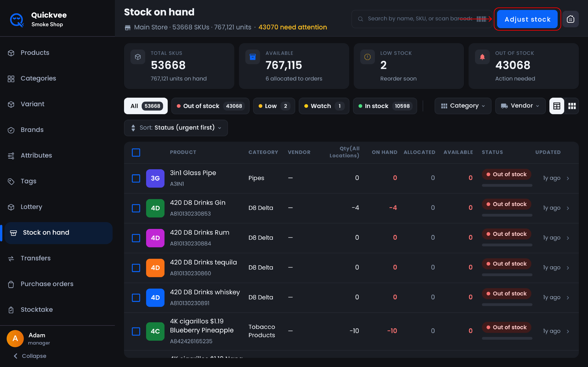Viewport: 588px width, 367px height.
Task: Filter by Out of stock tab
Action: click(x=210, y=106)
